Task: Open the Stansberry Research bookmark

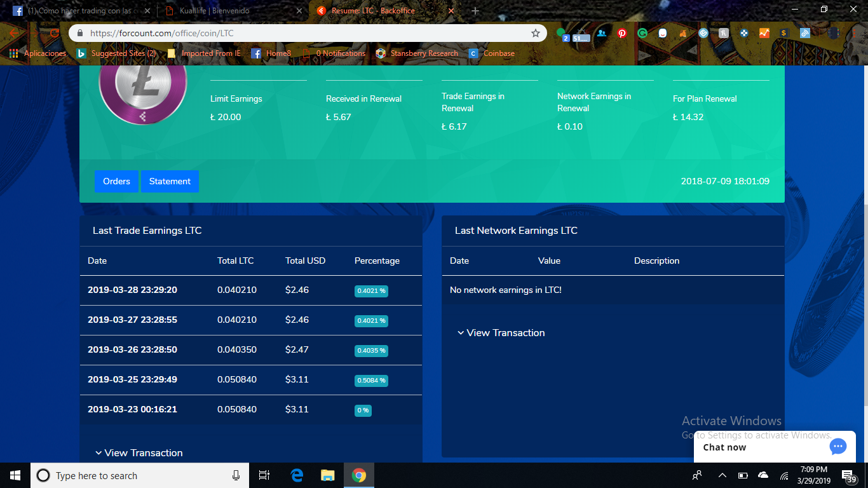Action: (x=417, y=53)
